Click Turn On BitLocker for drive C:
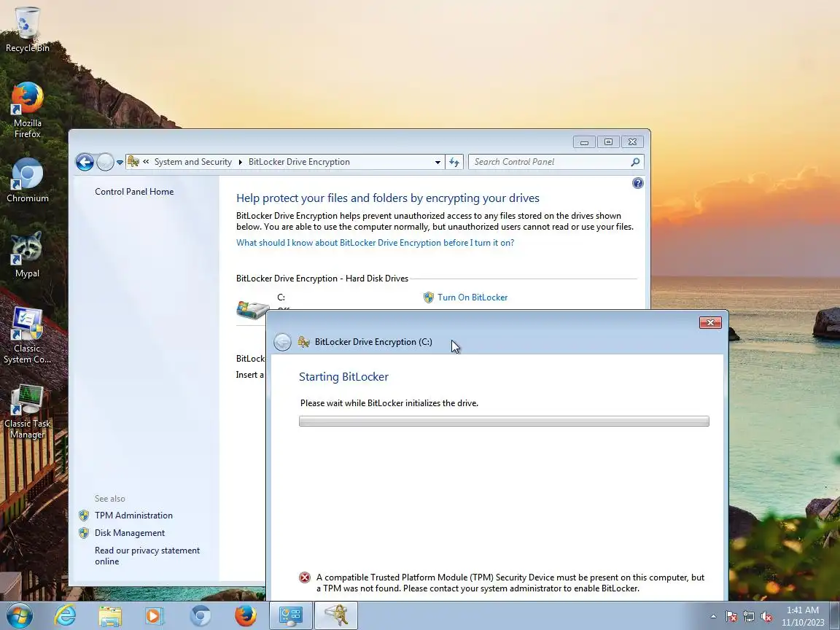Screen dimensions: 840x630 (x=472, y=297)
